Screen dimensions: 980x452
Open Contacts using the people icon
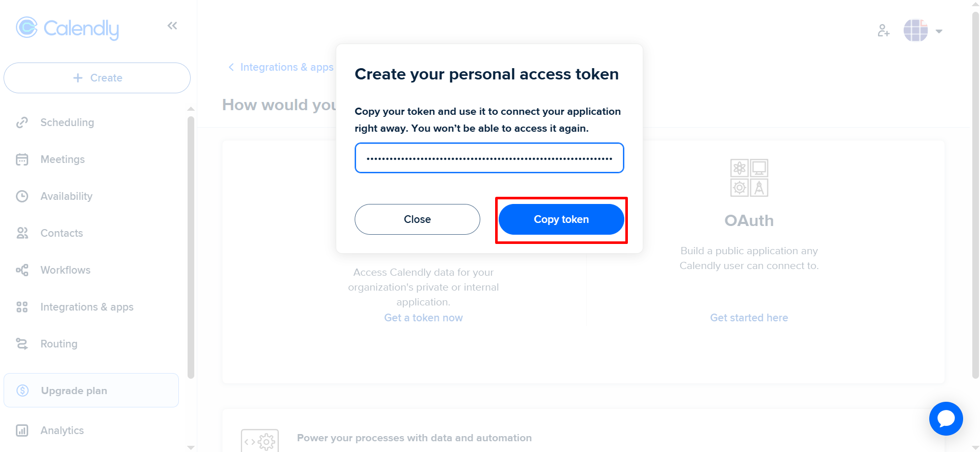pyautogui.click(x=23, y=233)
